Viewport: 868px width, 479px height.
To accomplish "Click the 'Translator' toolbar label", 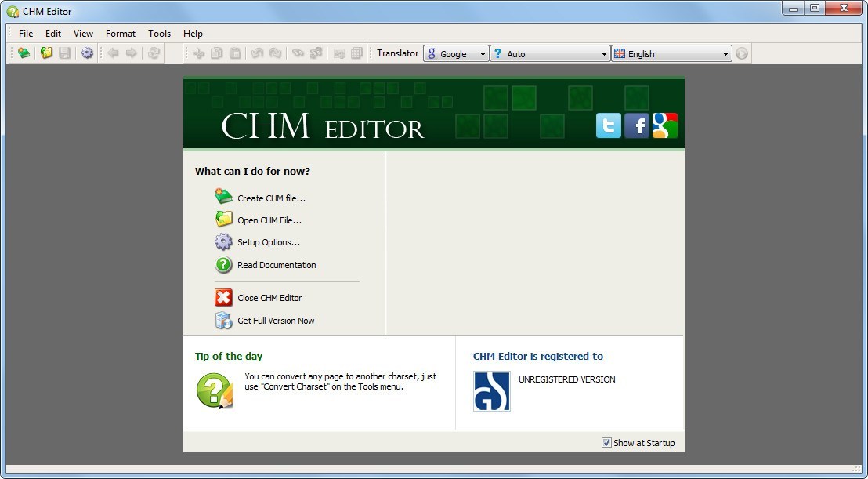I will point(397,53).
